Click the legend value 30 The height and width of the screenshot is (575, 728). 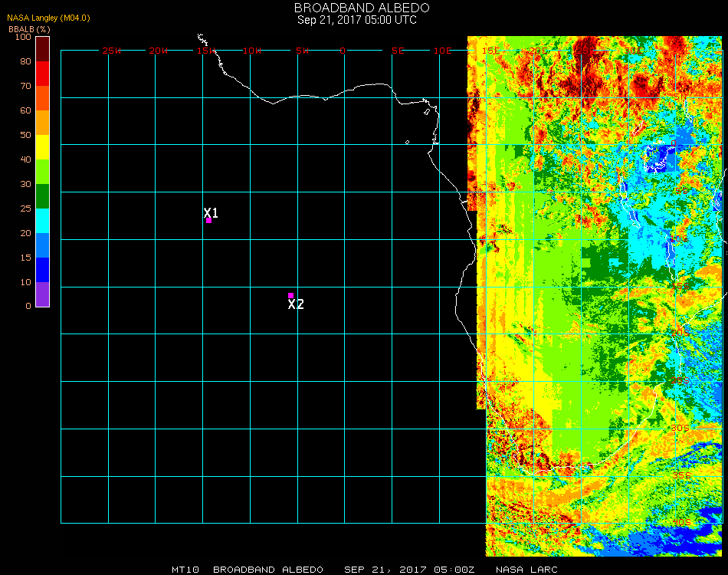pos(25,185)
